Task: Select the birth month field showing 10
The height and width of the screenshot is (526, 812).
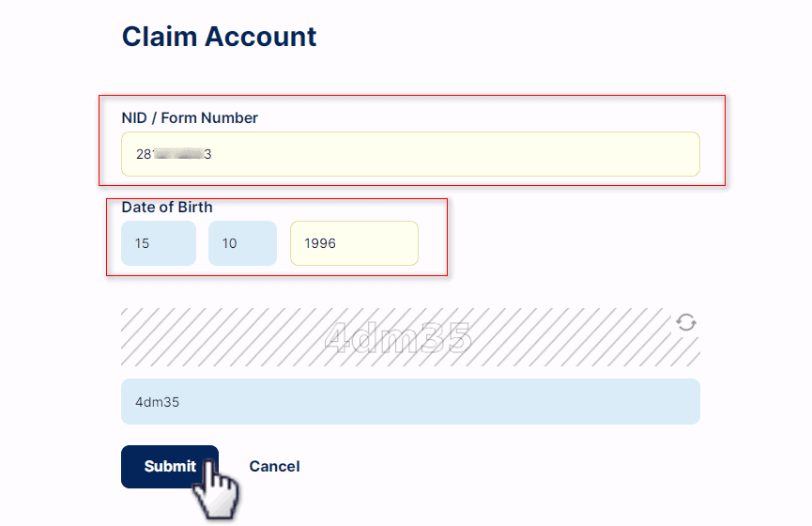Action: [x=242, y=243]
